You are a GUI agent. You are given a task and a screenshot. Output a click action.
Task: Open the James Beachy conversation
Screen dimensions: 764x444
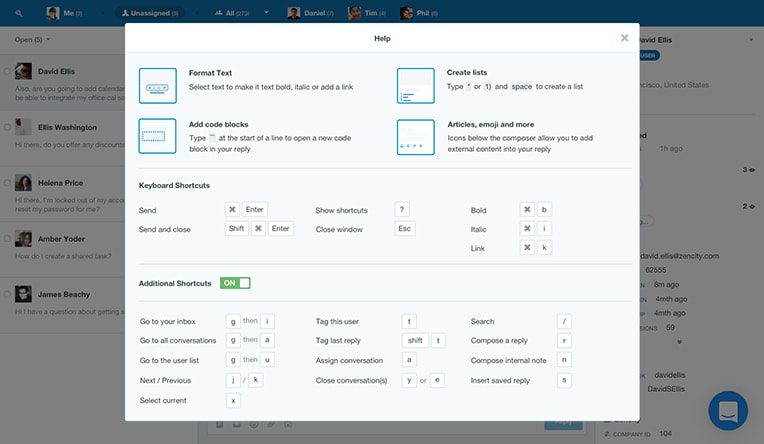[x=62, y=303]
